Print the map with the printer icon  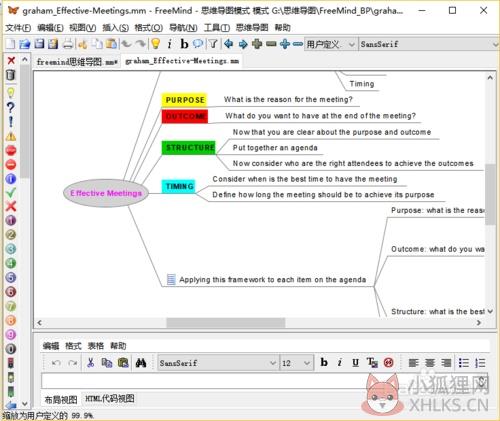(68, 44)
